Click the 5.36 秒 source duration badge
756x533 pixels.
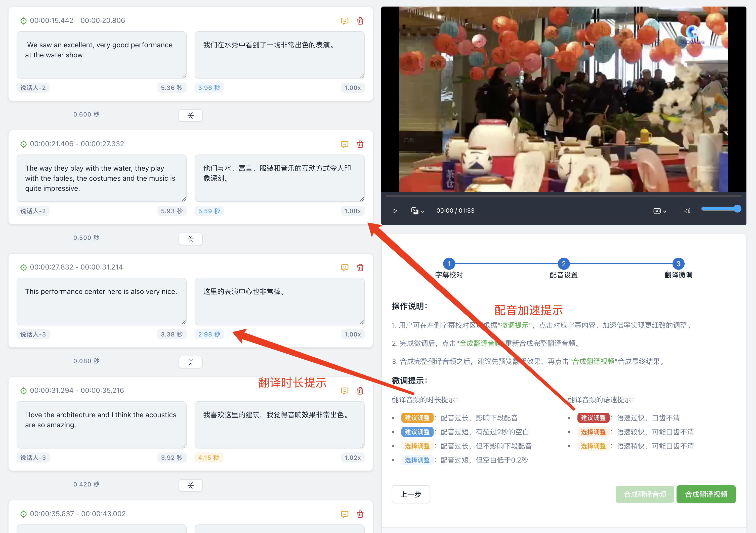click(172, 88)
